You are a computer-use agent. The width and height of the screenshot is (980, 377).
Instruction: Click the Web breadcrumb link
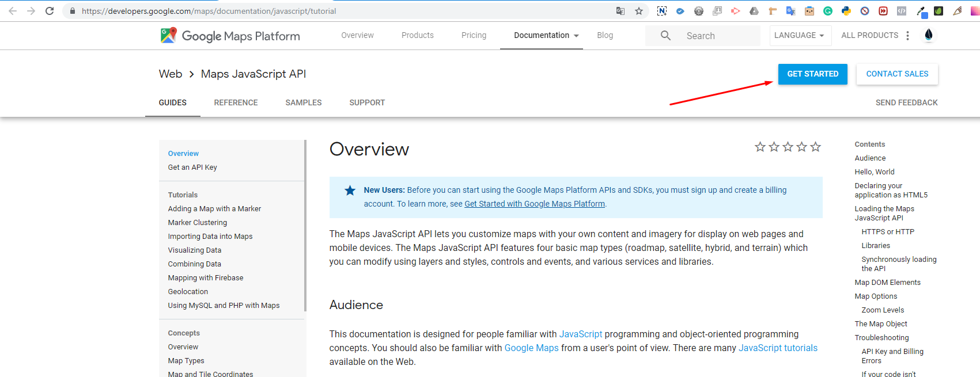171,74
